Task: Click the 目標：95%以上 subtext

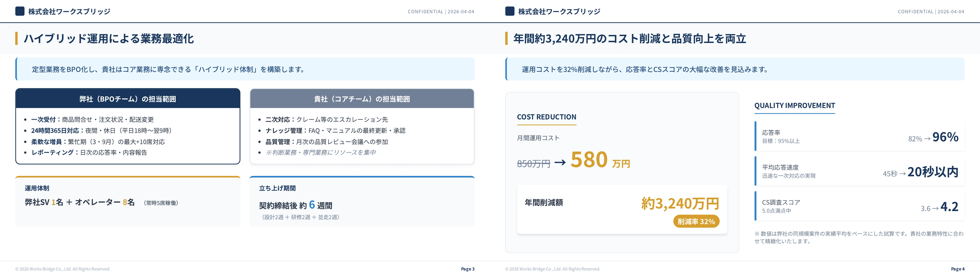Action: tap(781, 141)
